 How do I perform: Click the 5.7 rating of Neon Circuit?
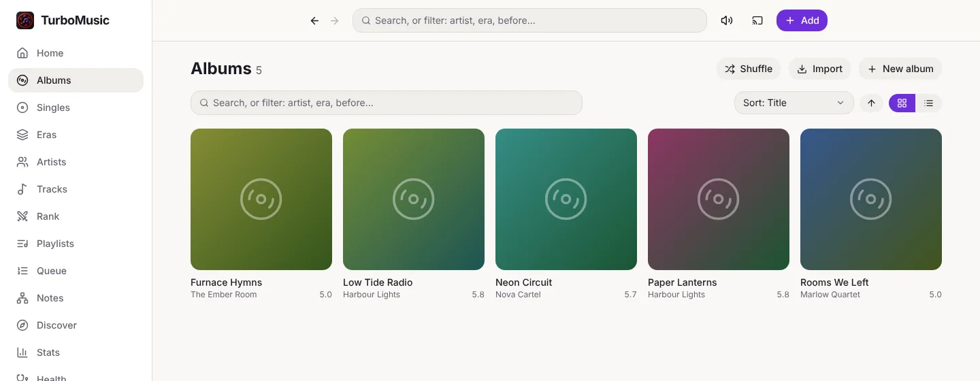click(630, 295)
